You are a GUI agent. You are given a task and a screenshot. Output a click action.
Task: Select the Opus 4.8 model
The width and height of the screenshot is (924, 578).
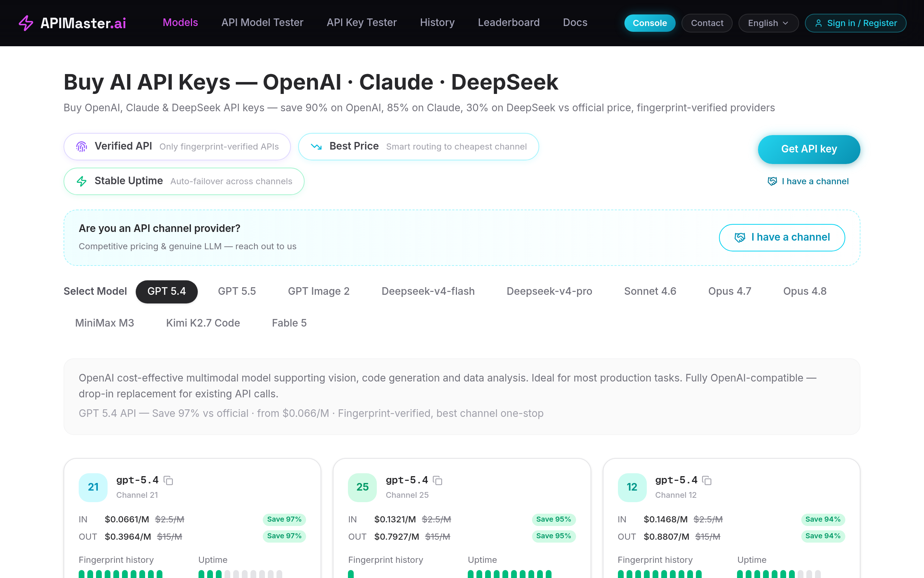805,291
